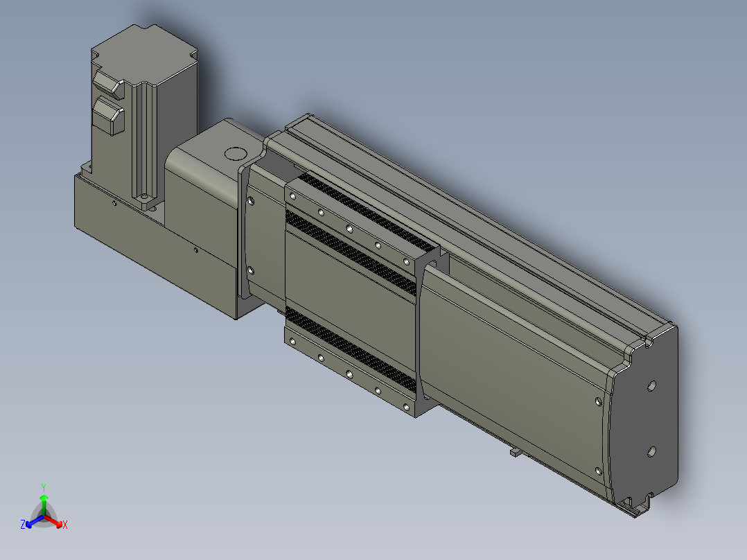Pick the upper hole in the end cap
This screenshot has width=747, height=560.
coord(651,385)
